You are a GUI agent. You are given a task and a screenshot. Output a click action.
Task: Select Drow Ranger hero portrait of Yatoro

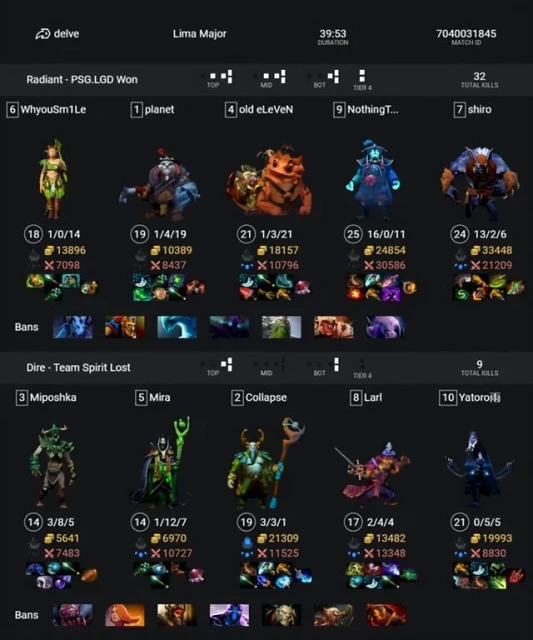(x=479, y=468)
